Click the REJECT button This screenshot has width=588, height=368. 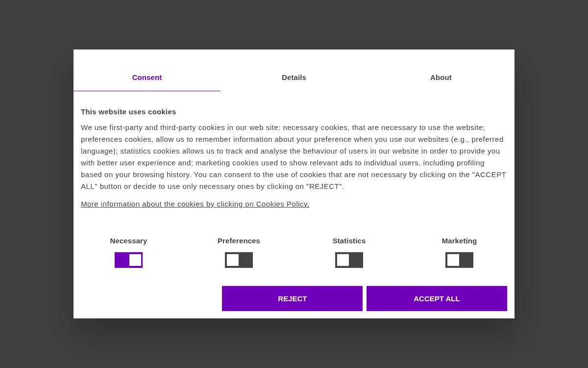pyautogui.click(x=292, y=298)
